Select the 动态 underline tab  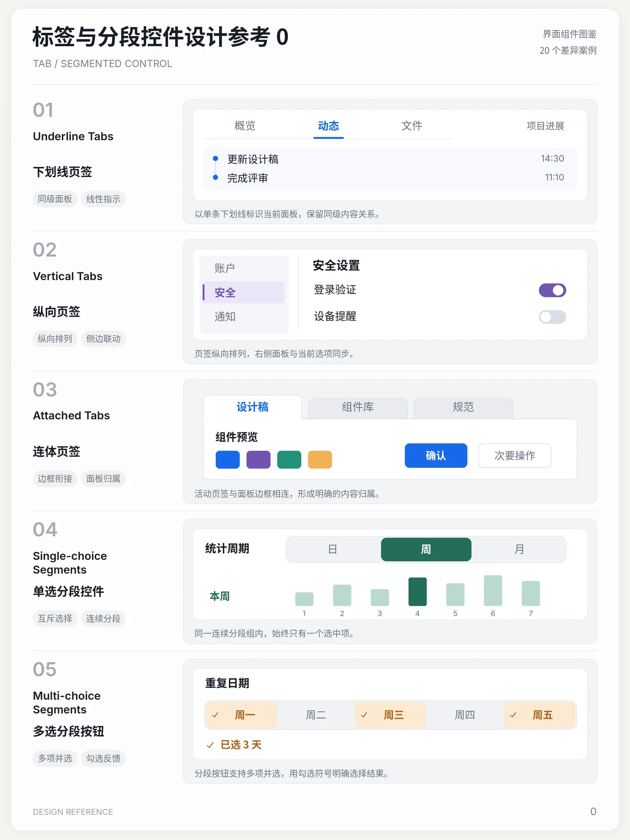[x=329, y=126]
